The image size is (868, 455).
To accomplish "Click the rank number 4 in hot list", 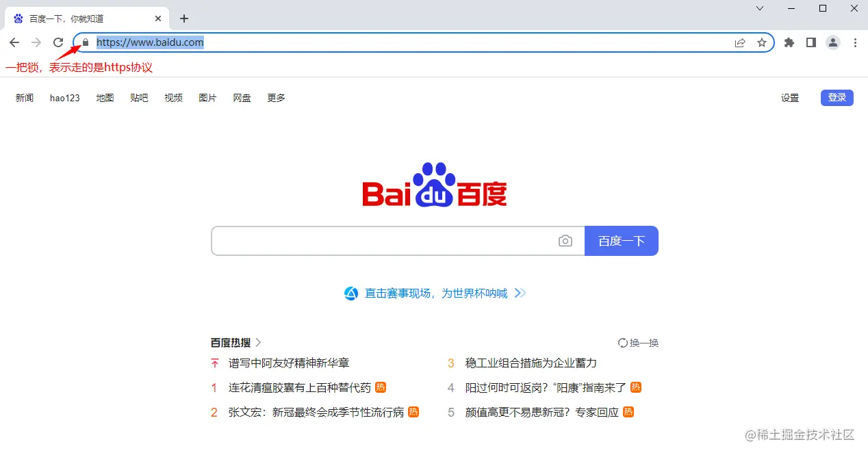I will pos(451,388).
